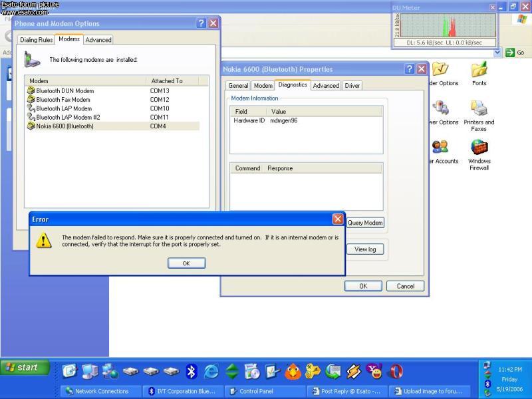
Task: Click the DU Meter traffic graph
Action: coord(448,25)
